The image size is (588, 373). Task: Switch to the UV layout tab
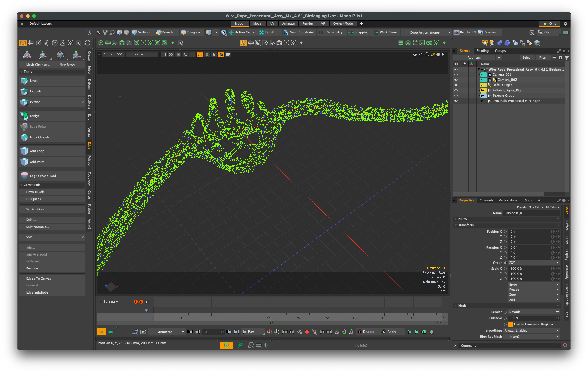click(272, 24)
